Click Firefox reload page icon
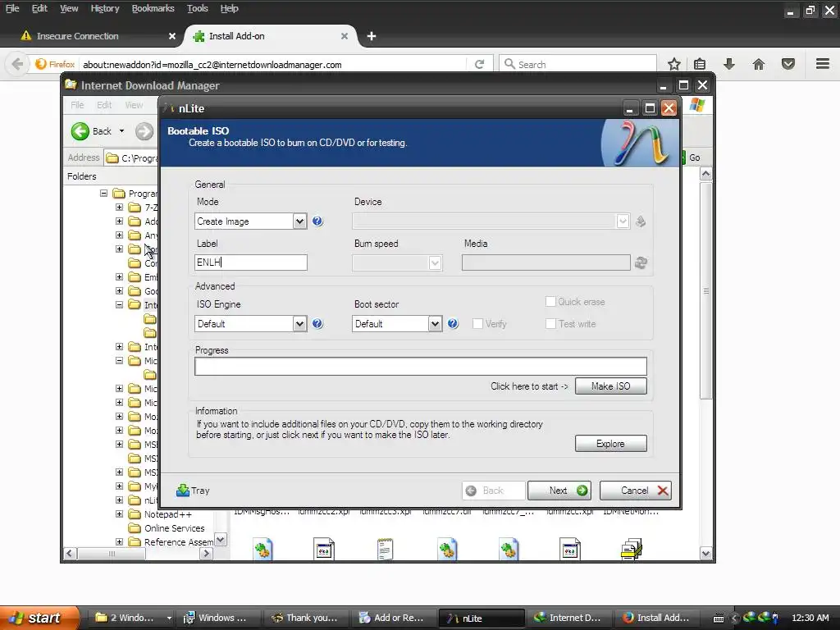This screenshot has height=630, width=840. click(479, 64)
